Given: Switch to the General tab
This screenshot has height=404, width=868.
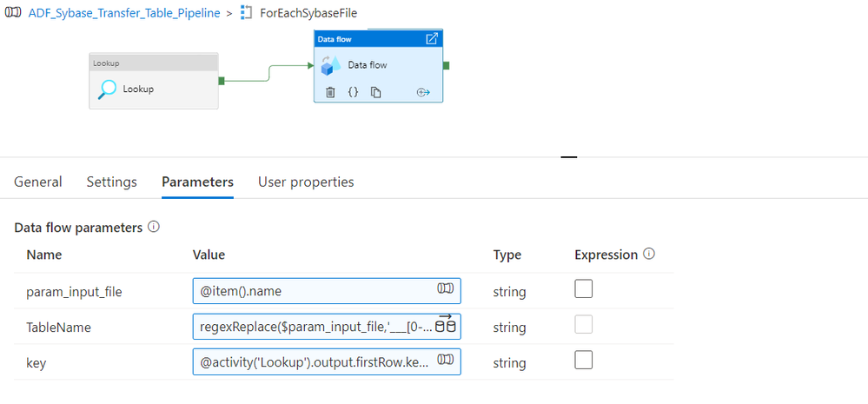Looking at the screenshot, I should click(38, 182).
